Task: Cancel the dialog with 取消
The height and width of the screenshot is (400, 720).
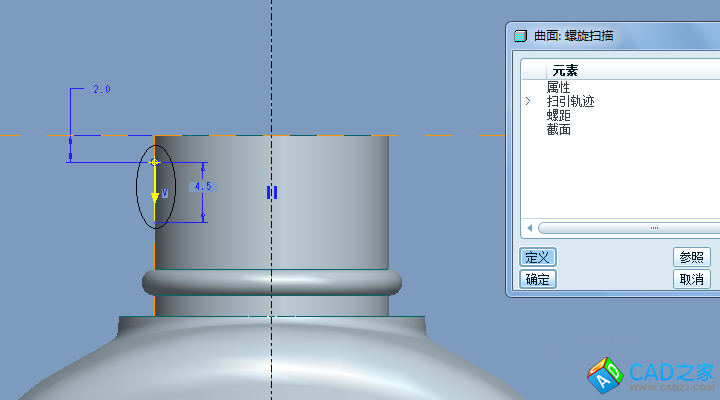Action: point(692,279)
